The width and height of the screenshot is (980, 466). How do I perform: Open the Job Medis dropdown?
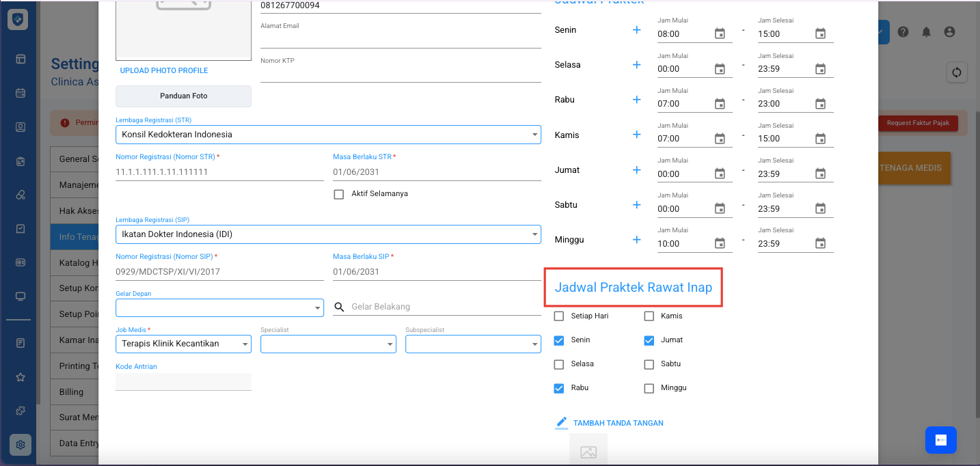[183, 344]
